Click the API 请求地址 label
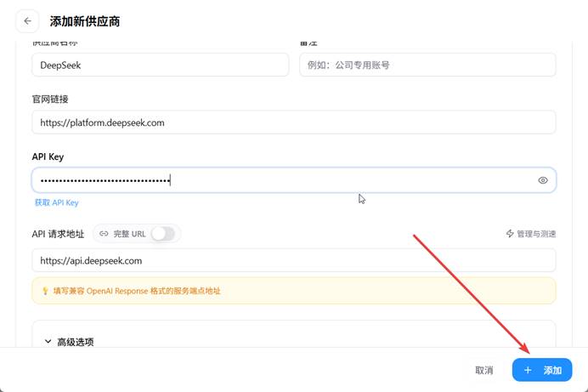Screen dimensions: 588x392 (58, 234)
